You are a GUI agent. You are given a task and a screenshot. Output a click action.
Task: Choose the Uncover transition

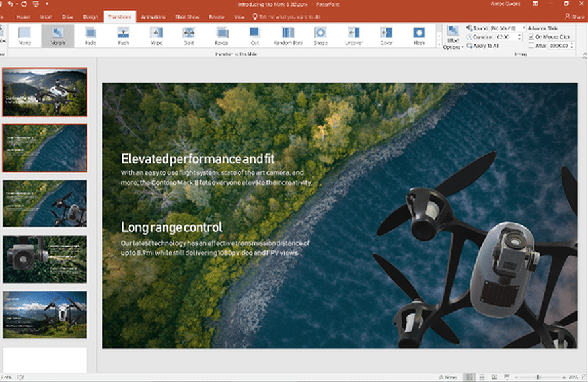[x=353, y=36]
